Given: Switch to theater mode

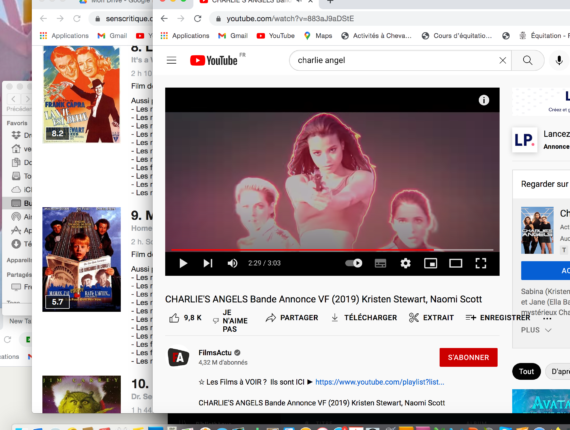Looking at the screenshot, I should (455, 263).
